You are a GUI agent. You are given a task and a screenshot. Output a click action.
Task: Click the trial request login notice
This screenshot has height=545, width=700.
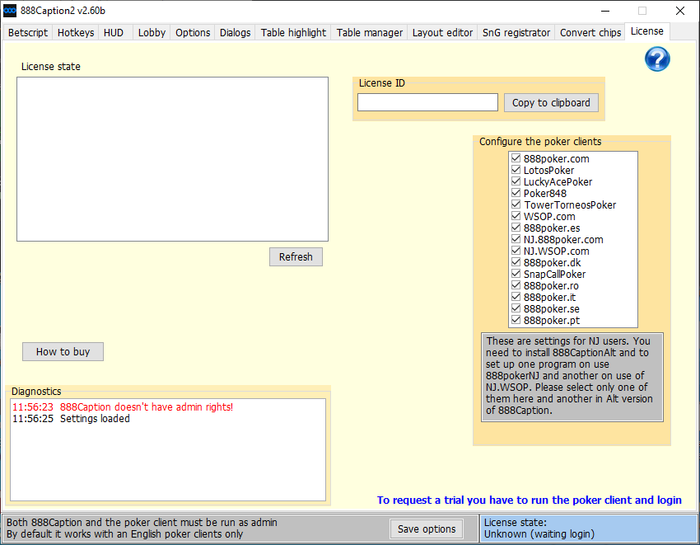pos(529,500)
